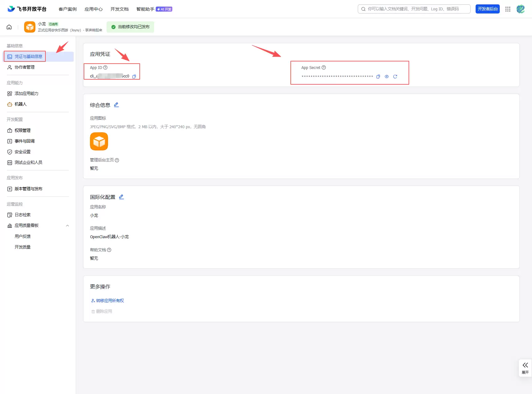The height and width of the screenshot is (394, 532).
Task: Open 应用中心 in top navigation
Action: [93, 9]
